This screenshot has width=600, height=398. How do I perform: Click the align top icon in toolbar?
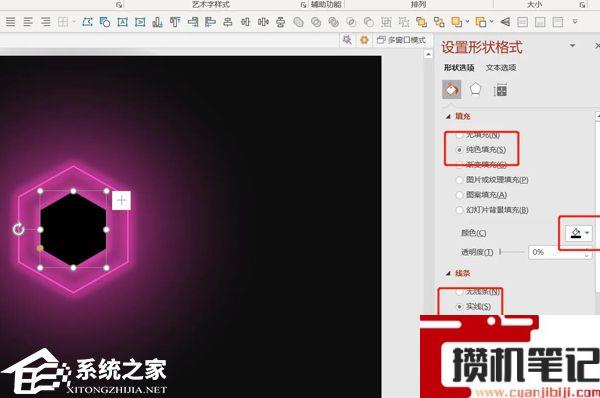click(175, 22)
